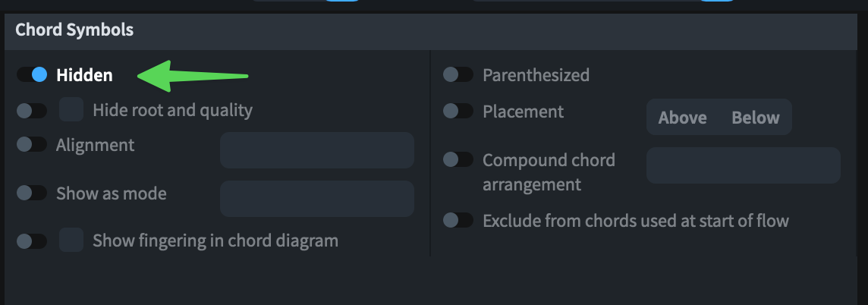Tick the Hide root and quality checkbox

click(x=72, y=110)
